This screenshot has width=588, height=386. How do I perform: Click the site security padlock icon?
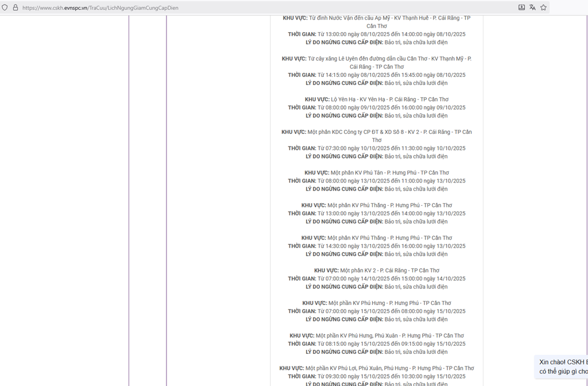[x=16, y=7]
